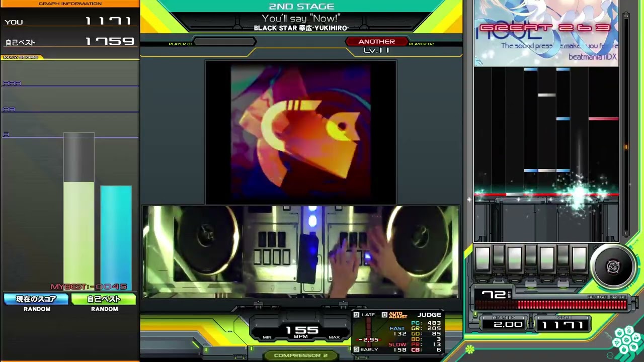Click the red Groove Gauge bar

click(551, 304)
